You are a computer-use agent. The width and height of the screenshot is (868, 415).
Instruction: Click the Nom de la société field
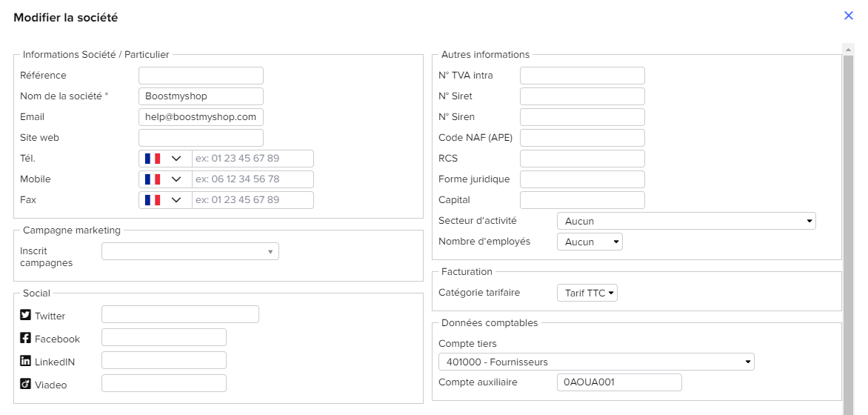(201, 96)
